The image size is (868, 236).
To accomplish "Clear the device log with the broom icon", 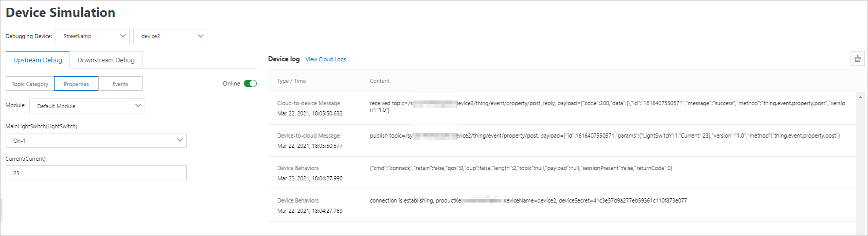I will pyautogui.click(x=857, y=59).
